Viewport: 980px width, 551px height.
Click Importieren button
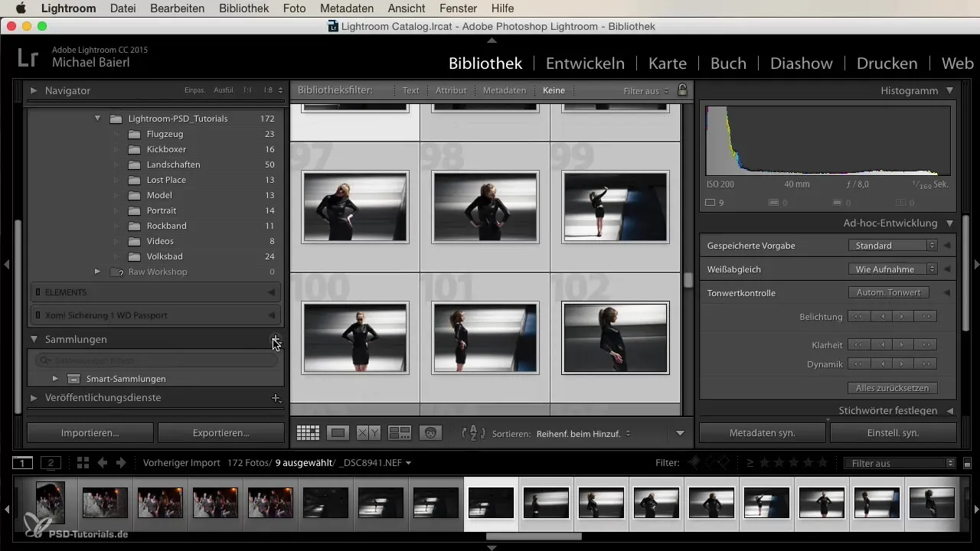[x=90, y=432]
